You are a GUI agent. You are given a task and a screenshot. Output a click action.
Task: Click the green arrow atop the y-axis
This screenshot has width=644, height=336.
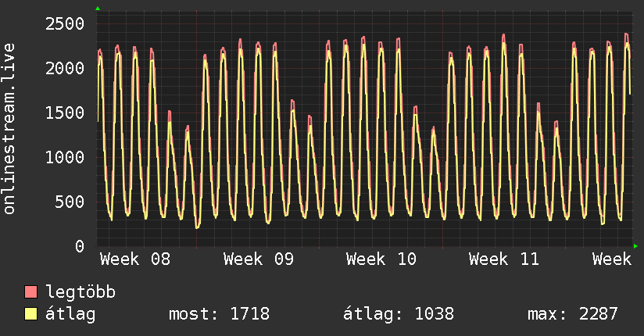98,9
